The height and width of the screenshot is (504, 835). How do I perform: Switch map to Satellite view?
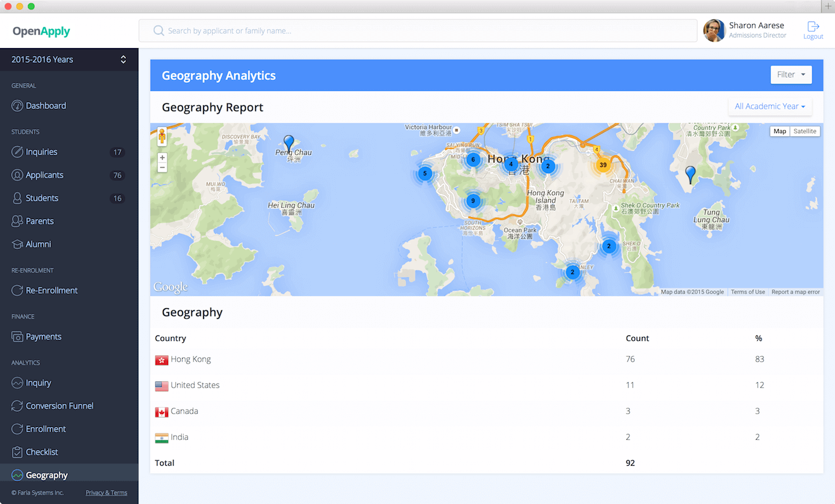(805, 132)
